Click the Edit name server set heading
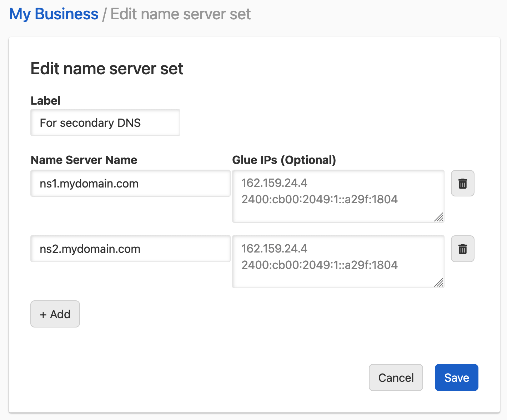 click(107, 69)
